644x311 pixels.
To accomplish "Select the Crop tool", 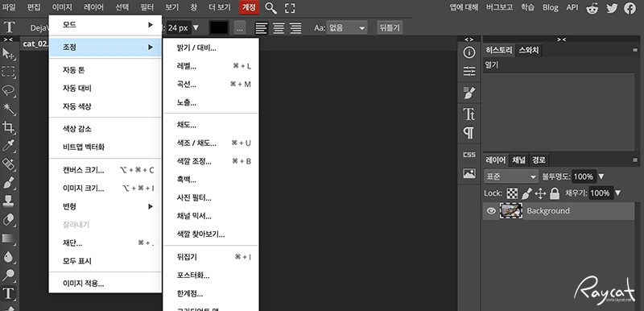I will click(x=8, y=127).
